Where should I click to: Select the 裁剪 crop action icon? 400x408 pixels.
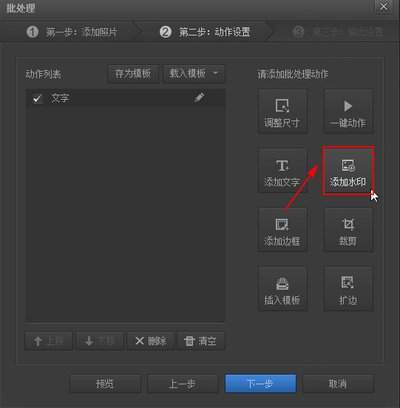coord(348,224)
